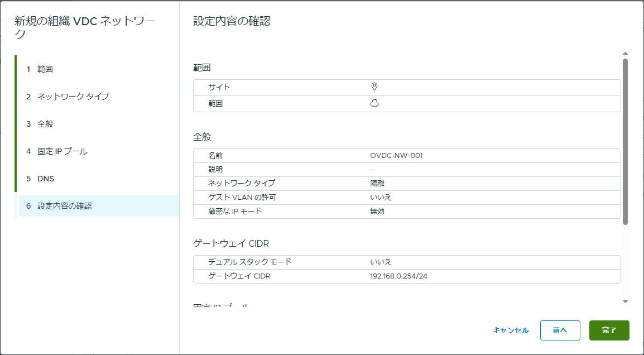
Task: Click the 説明 row label
Action: pyautogui.click(x=215, y=169)
